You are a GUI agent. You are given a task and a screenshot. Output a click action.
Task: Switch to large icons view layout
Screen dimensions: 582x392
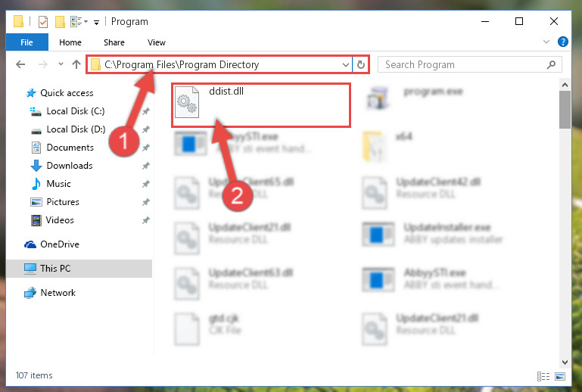click(x=560, y=376)
